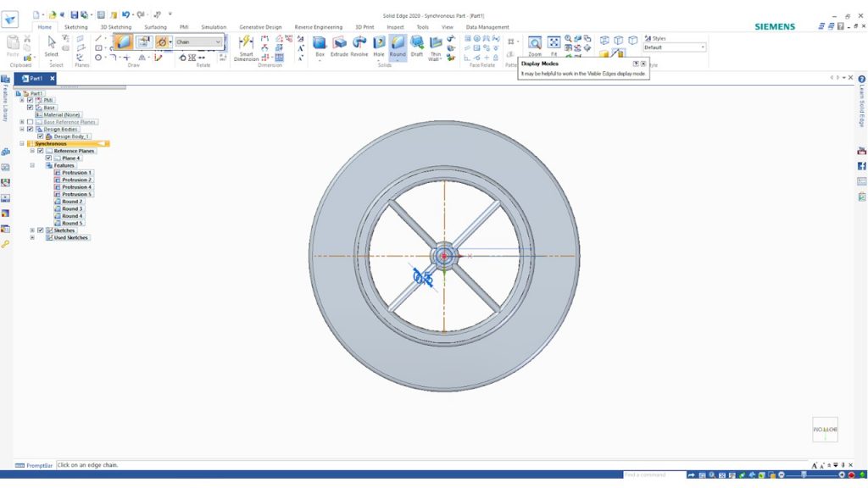Select Protrusion 1 in feature tree
Viewport: 868px width, 488px height.
pos(76,173)
